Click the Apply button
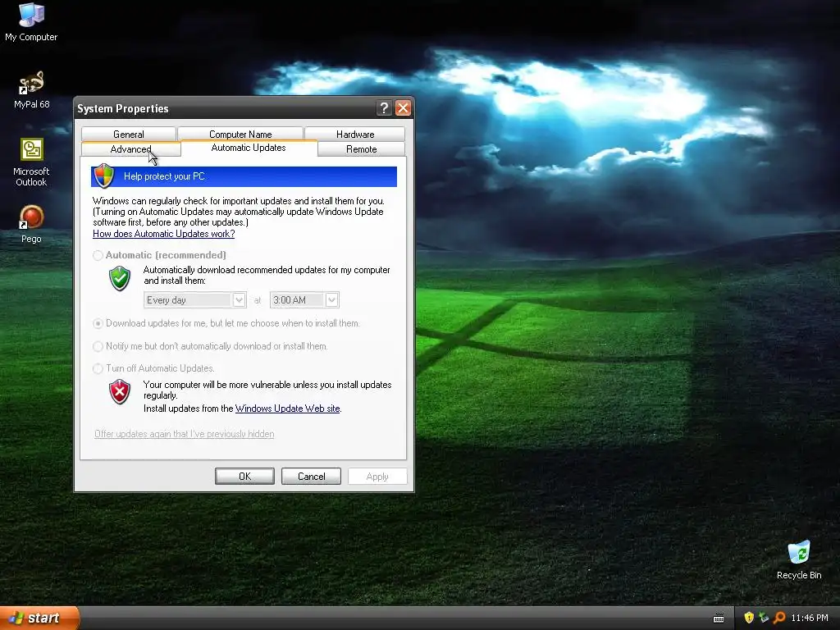 tap(377, 477)
